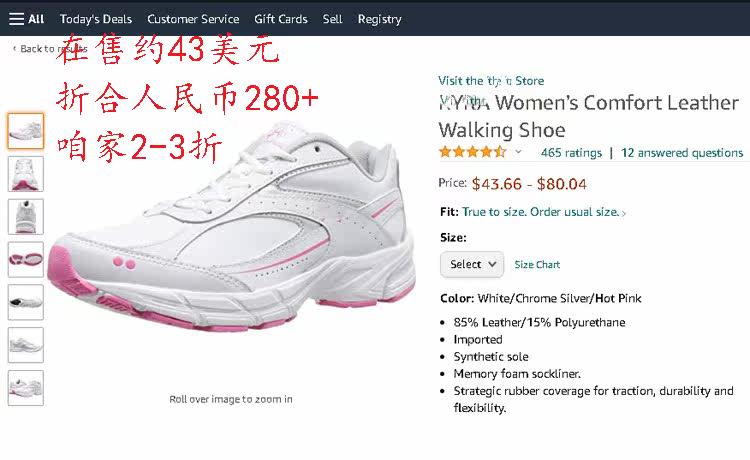View the 465 ratings
Image resolution: width=750 pixels, height=460 pixels.
coord(571,153)
